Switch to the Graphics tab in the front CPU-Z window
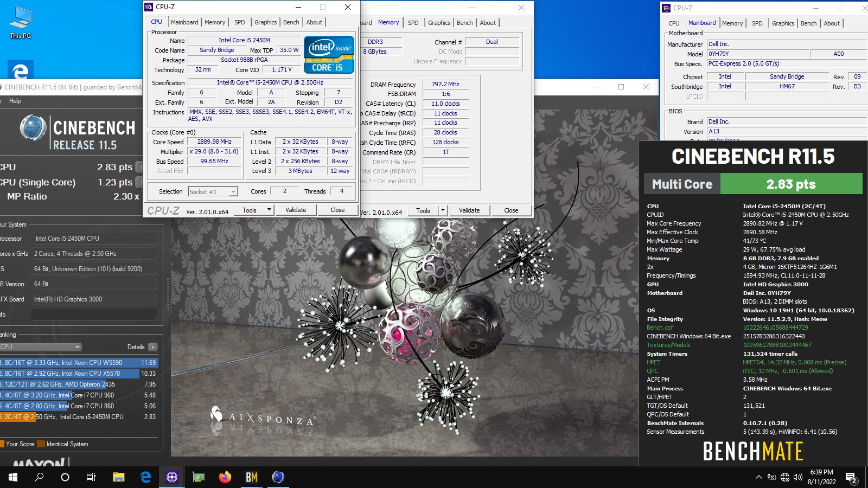The image size is (868, 488). tap(266, 22)
